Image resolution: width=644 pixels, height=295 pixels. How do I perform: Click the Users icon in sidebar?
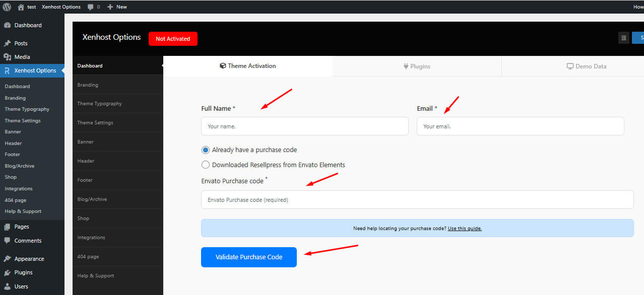tap(7, 286)
